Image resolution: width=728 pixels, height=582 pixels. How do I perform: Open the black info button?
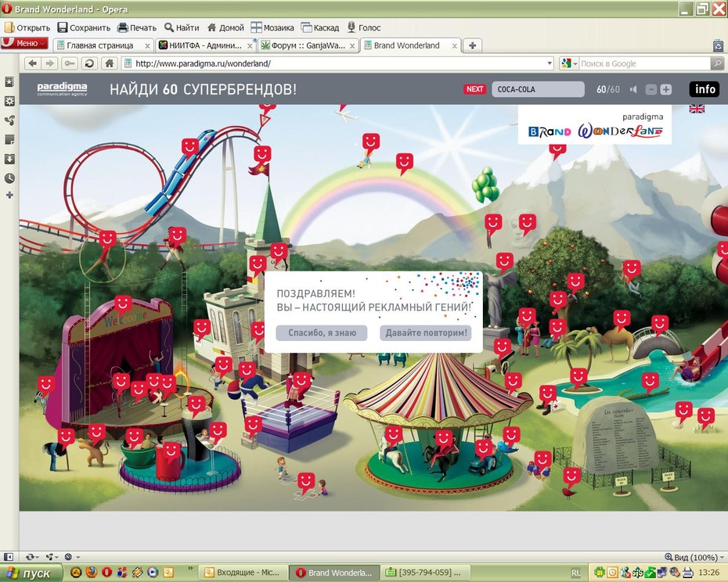pos(705,89)
